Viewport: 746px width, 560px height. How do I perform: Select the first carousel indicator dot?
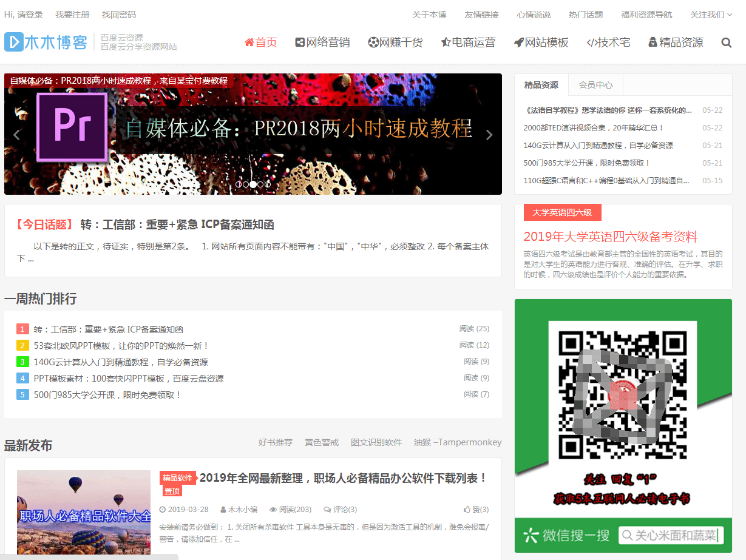[239, 184]
